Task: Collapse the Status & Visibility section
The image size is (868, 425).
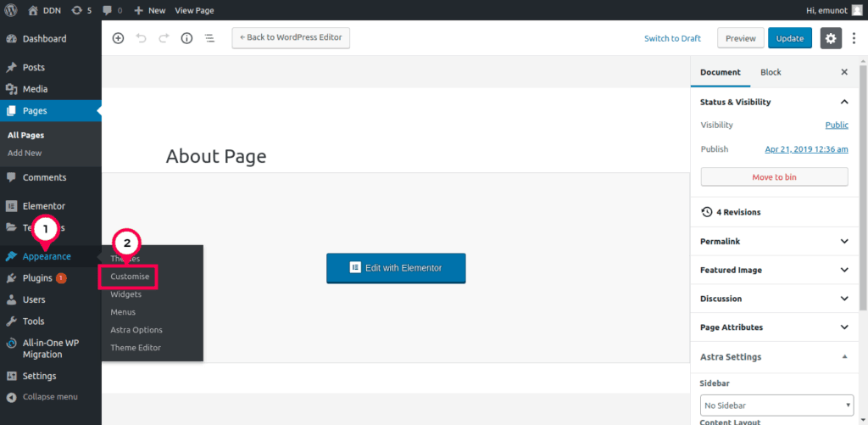Action: point(844,102)
